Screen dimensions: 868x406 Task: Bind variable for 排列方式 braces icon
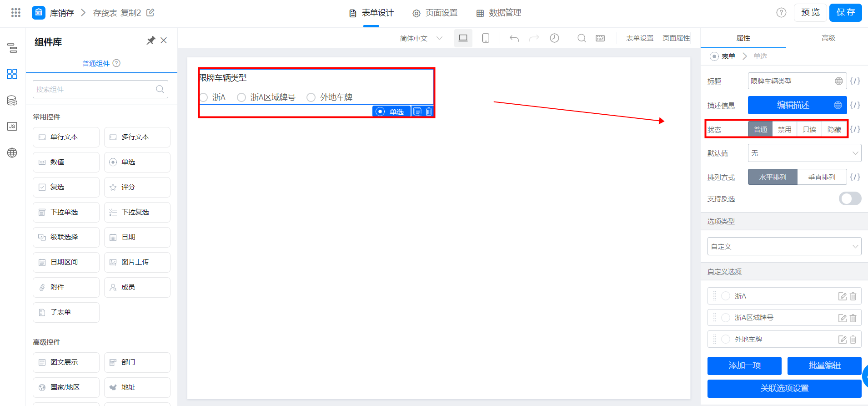855,177
